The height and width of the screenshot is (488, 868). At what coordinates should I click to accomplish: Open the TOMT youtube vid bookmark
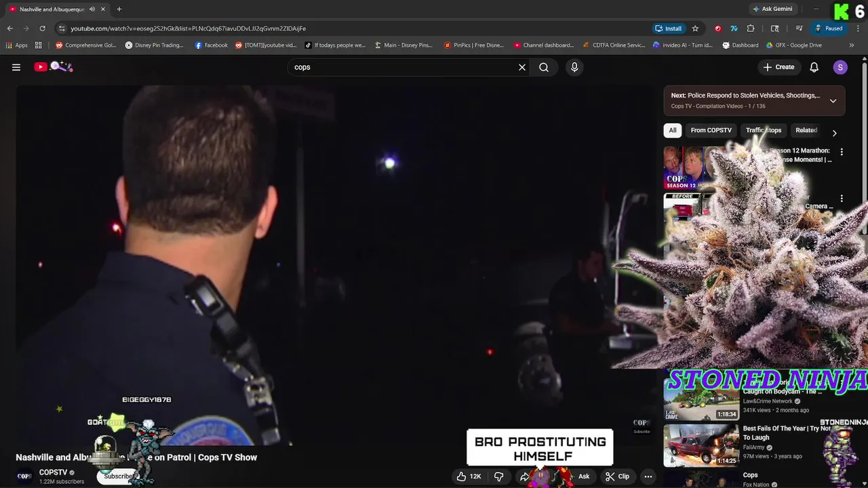tap(266, 45)
